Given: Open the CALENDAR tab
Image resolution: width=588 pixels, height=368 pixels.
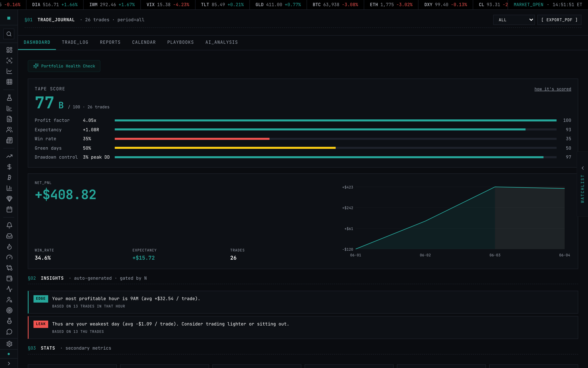Looking at the screenshot, I should click(x=144, y=42).
